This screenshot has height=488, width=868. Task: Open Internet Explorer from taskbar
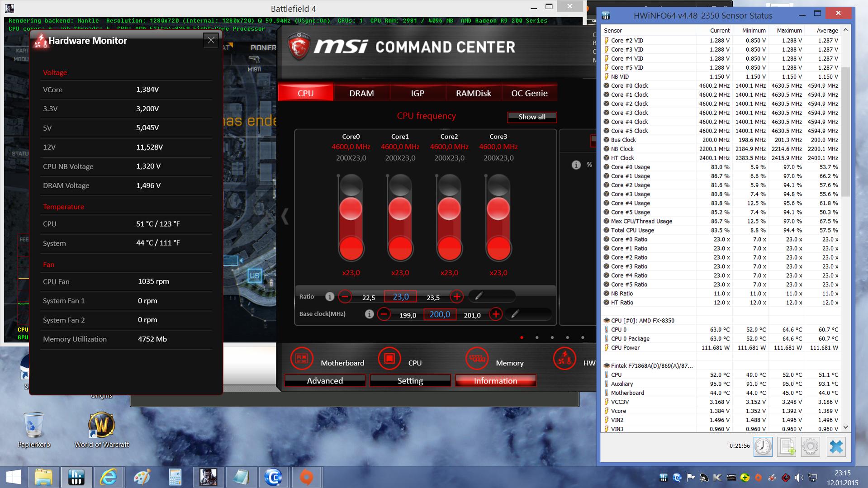[109, 477]
